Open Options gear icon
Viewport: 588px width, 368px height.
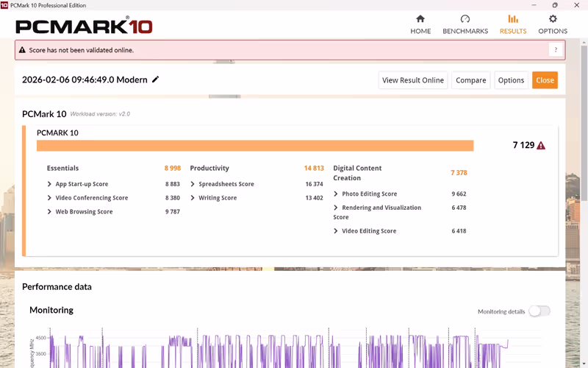point(553,19)
